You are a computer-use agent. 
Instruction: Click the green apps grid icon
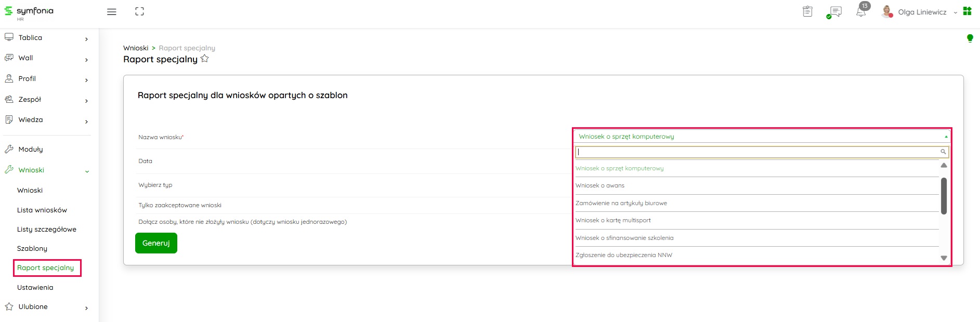coord(967,11)
